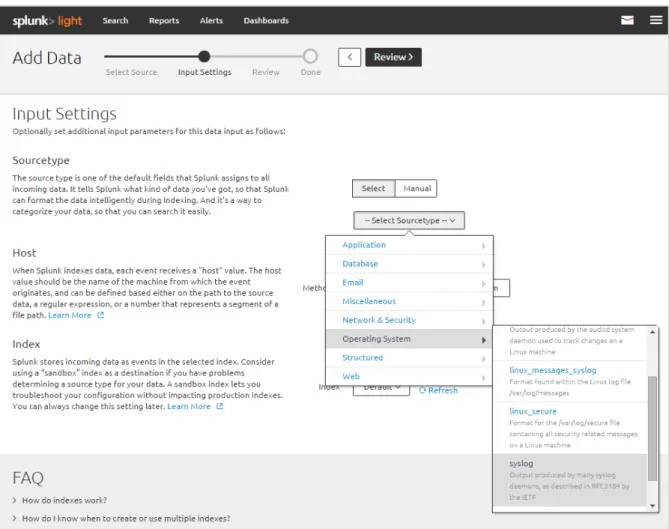Click the Splunk light logo

click(47, 20)
